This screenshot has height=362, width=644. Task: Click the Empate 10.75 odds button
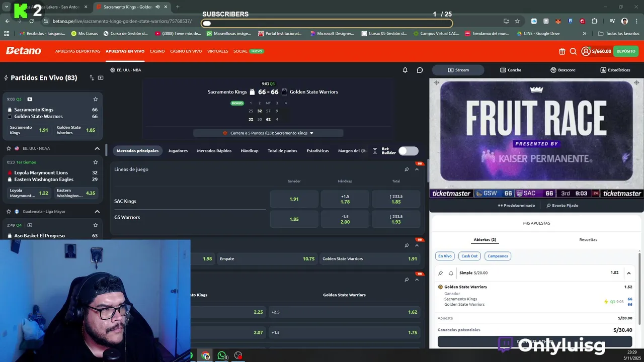tap(267, 259)
